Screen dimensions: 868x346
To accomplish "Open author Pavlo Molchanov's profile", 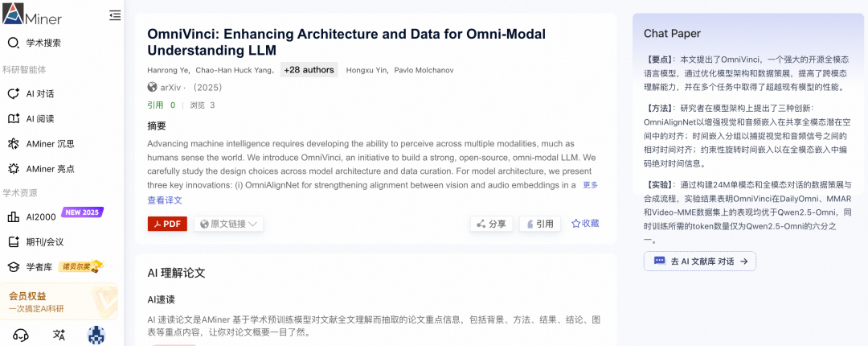I will tap(424, 71).
